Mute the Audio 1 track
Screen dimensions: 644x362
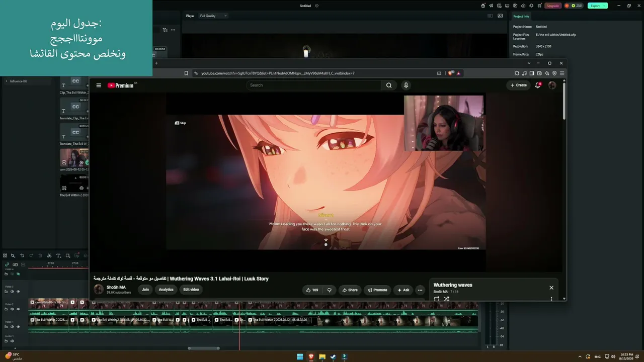(x=12, y=341)
